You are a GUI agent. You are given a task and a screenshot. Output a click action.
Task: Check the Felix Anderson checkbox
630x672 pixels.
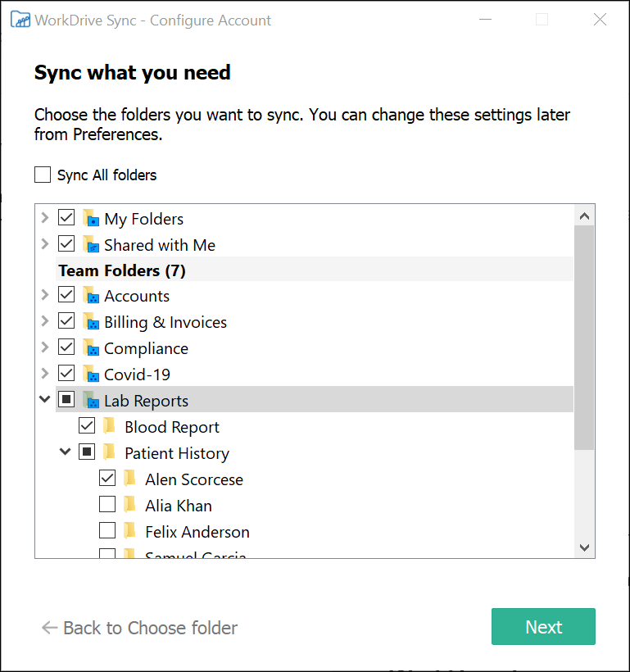tap(107, 529)
